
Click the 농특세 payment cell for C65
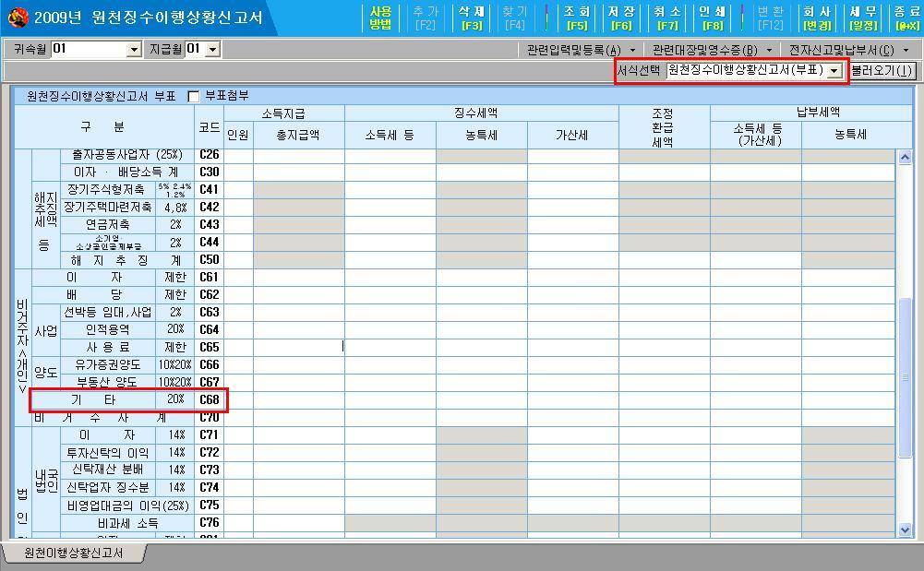(x=848, y=348)
